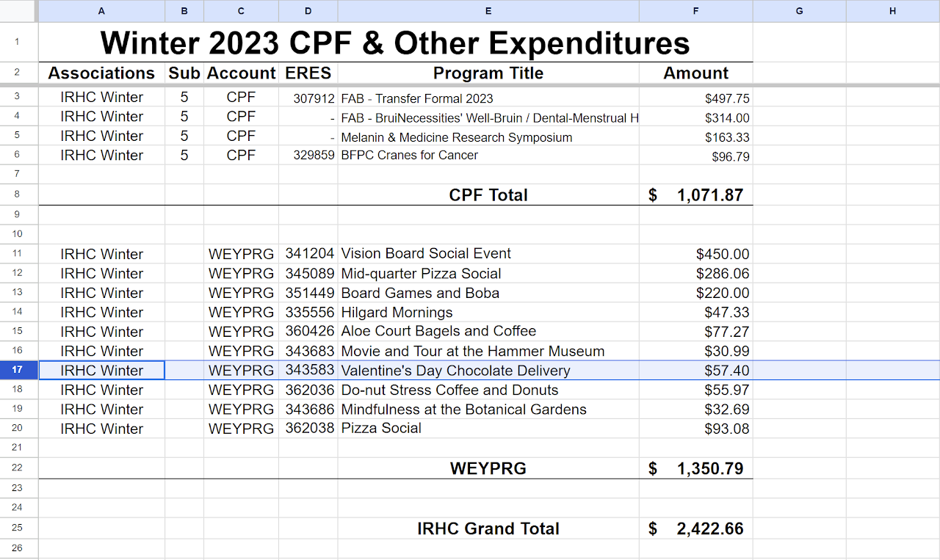The width and height of the screenshot is (940, 560).
Task: Click column H header
Action: click(892, 11)
